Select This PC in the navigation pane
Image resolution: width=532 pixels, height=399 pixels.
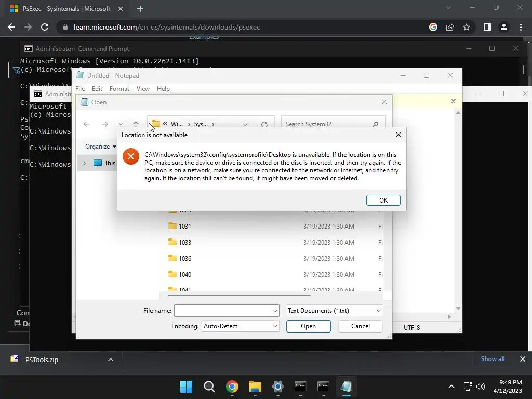click(104, 163)
